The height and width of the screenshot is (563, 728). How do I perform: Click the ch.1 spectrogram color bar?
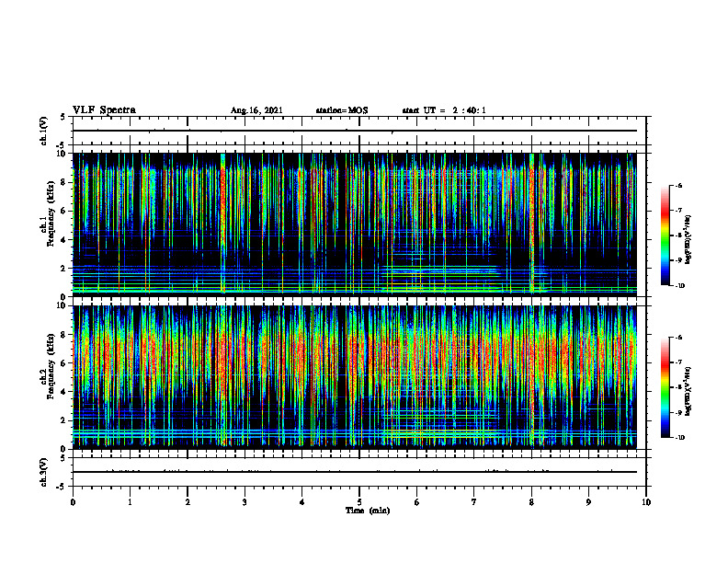665,236
